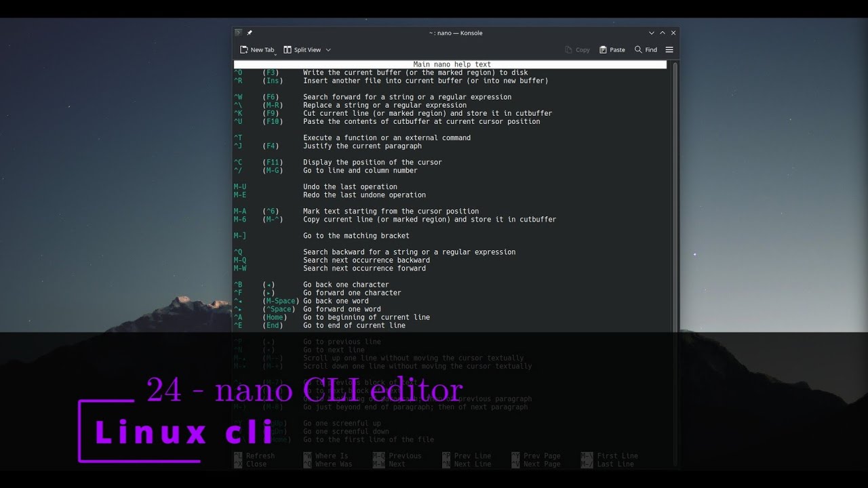Click 'Go to beginning of current line'
The height and width of the screenshot is (488, 868).
(x=366, y=317)
